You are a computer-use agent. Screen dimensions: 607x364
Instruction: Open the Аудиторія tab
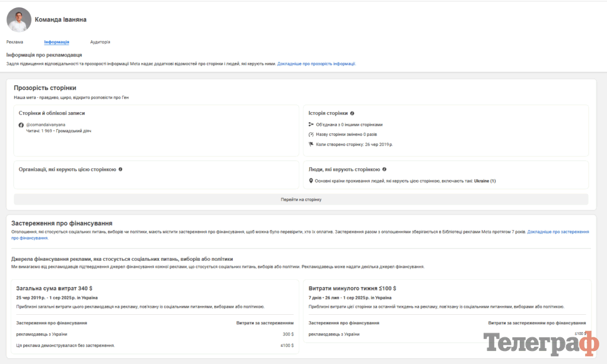tap(100, 42)
